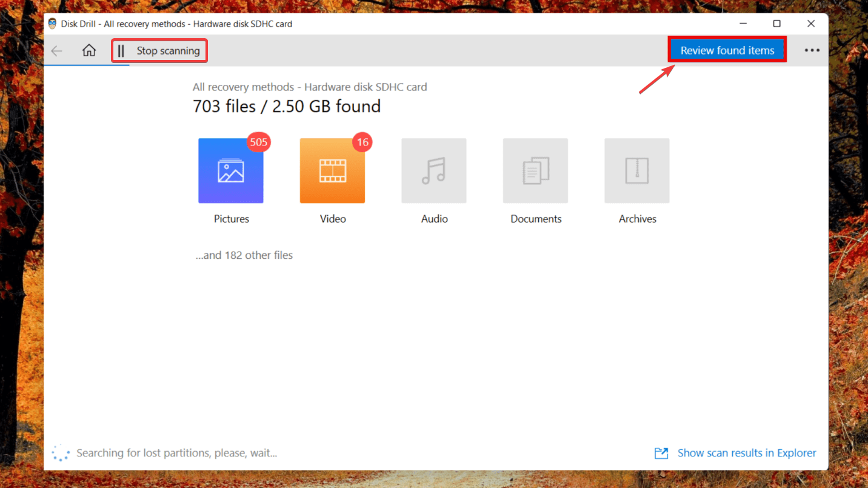Click the scanning spinner icon
The height and width of the screenshot is (488, 868).
(61, 453)
